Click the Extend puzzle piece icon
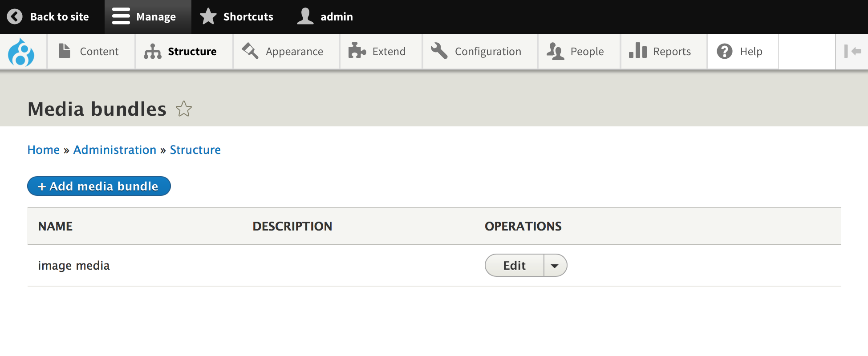 pos(357,51)
